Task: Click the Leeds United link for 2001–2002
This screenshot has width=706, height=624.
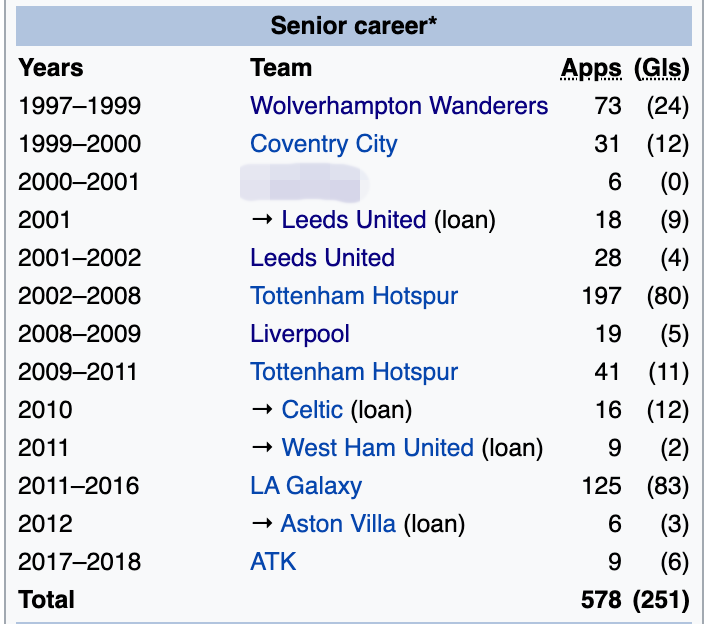Action: [322, 258]
